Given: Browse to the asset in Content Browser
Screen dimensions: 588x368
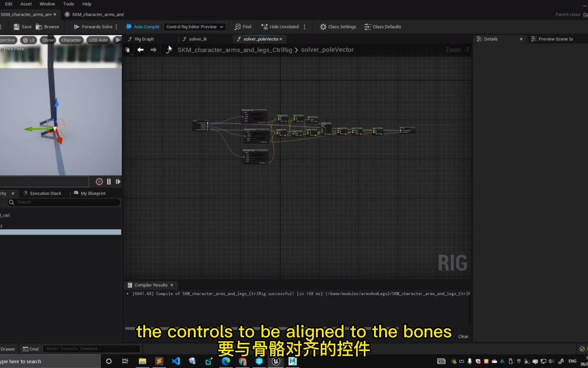Looking at the screenshot, I should point(47,27).
